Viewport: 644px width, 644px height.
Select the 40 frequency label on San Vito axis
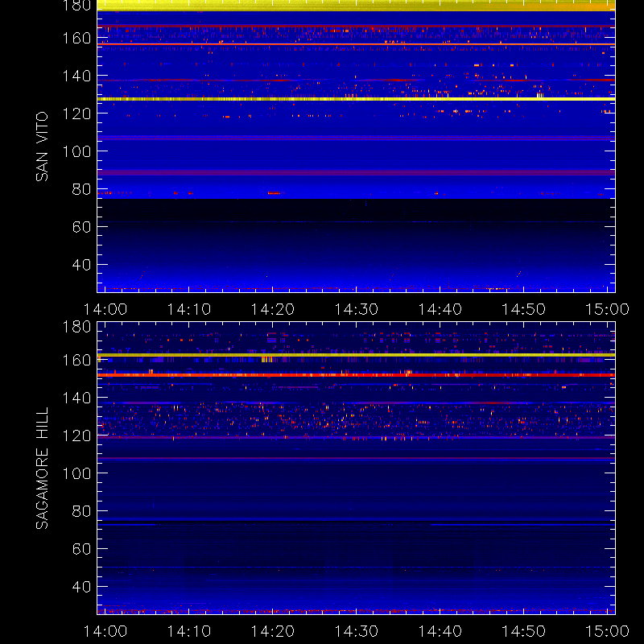81,265
